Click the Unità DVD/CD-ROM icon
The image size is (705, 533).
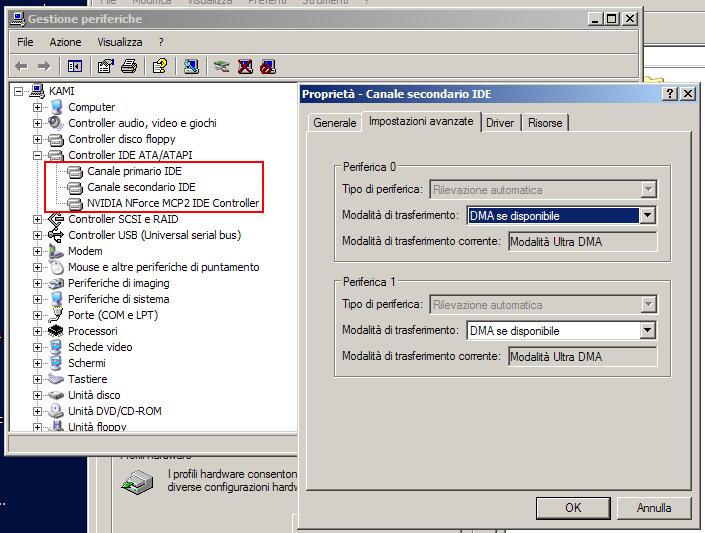(56, 411)
